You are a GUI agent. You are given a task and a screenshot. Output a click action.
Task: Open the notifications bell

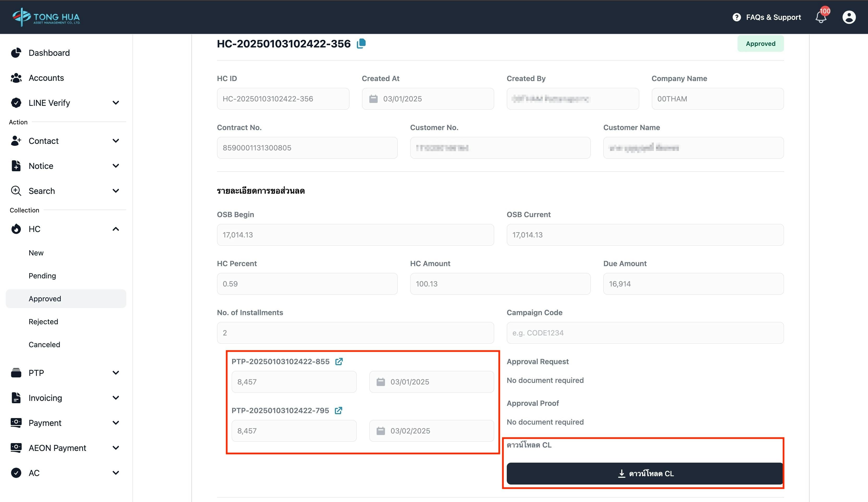pos(822,17)
